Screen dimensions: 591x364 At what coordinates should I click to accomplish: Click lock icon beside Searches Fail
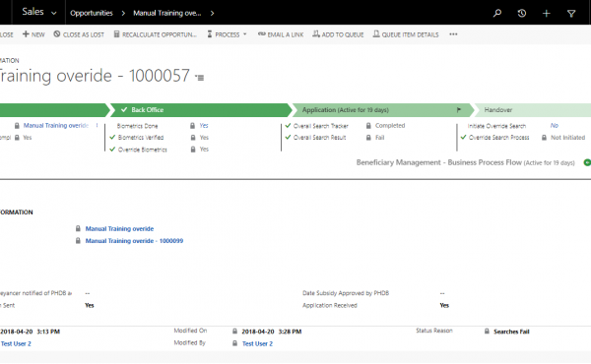(x=487, y=332)
